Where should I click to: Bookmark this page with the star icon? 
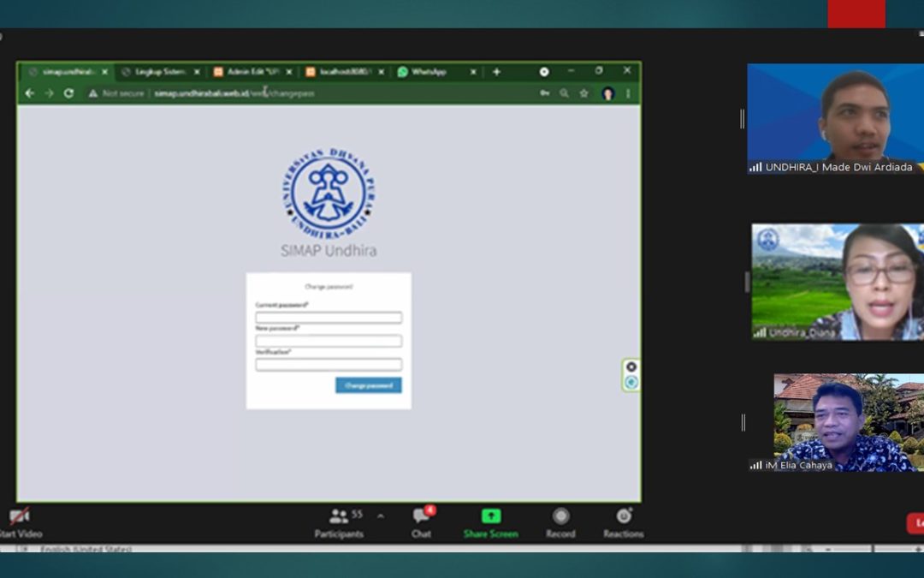click(x=584, y=93)
